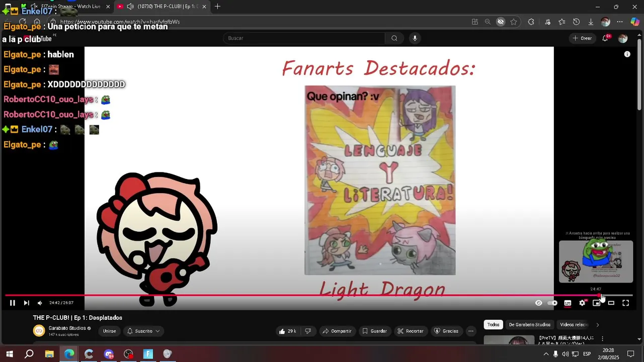This screenshot has height=362, width=644.
Task: Expand the Suscrito subscription dropdown
Action: 143,331
